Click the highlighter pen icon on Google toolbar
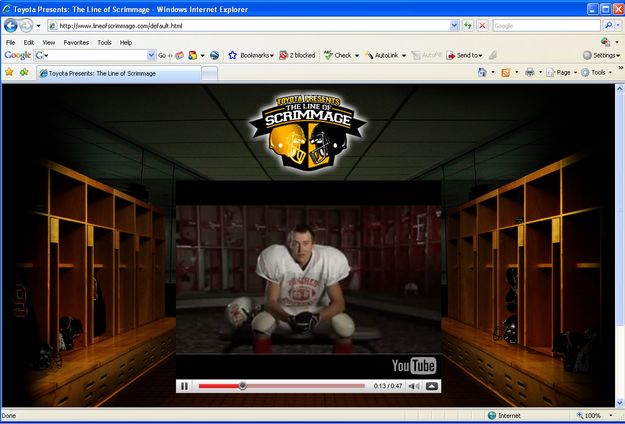The height and width of the screenshot is (424, 625). coord(493,55)
